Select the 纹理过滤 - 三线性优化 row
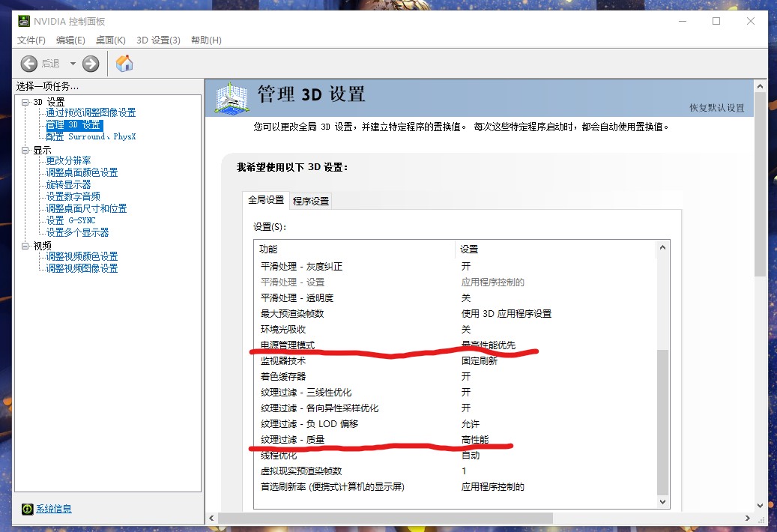 click(x=455, y=393)
